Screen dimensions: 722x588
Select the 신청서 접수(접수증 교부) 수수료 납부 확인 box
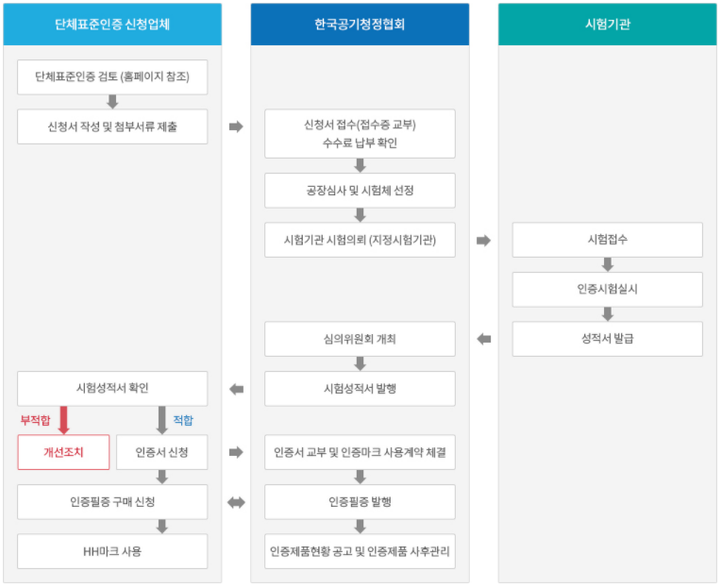pyautogui.click(x=360, y=133)
